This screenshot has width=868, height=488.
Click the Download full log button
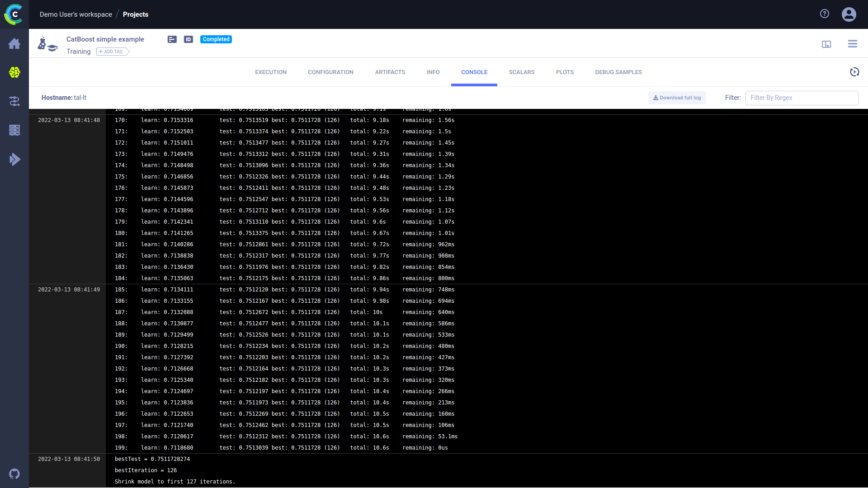coord(677,98)
